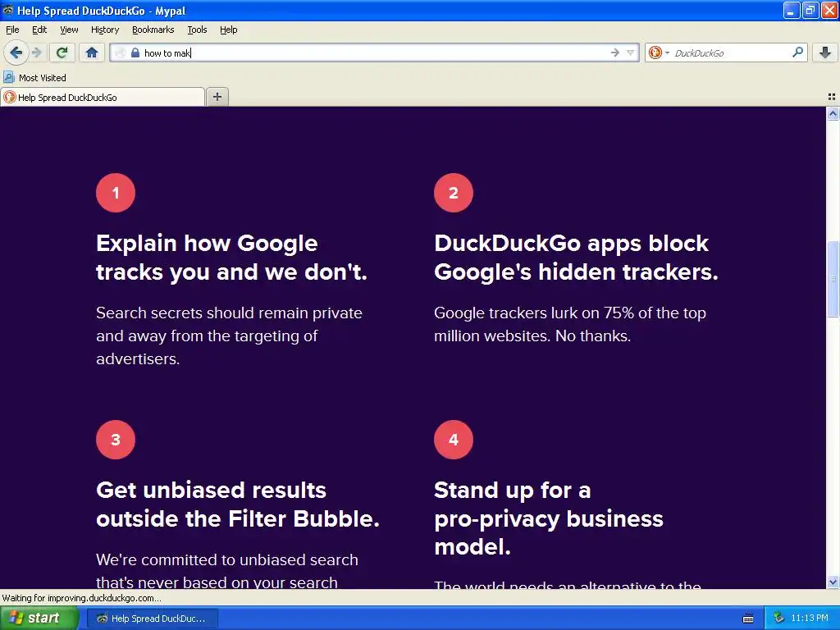
Task: Open the Bookmarks menu
Action: point(153,30)
